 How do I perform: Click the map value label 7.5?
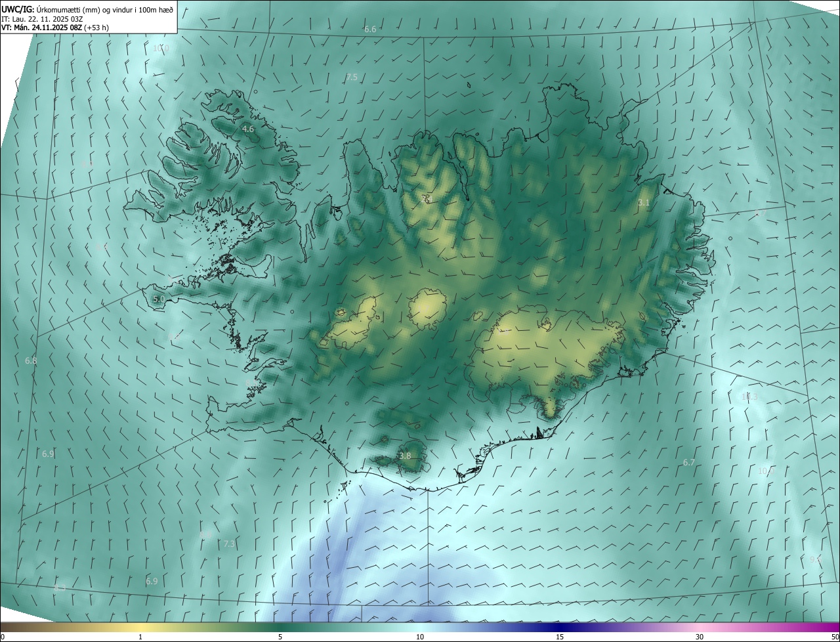pos(352,77)
